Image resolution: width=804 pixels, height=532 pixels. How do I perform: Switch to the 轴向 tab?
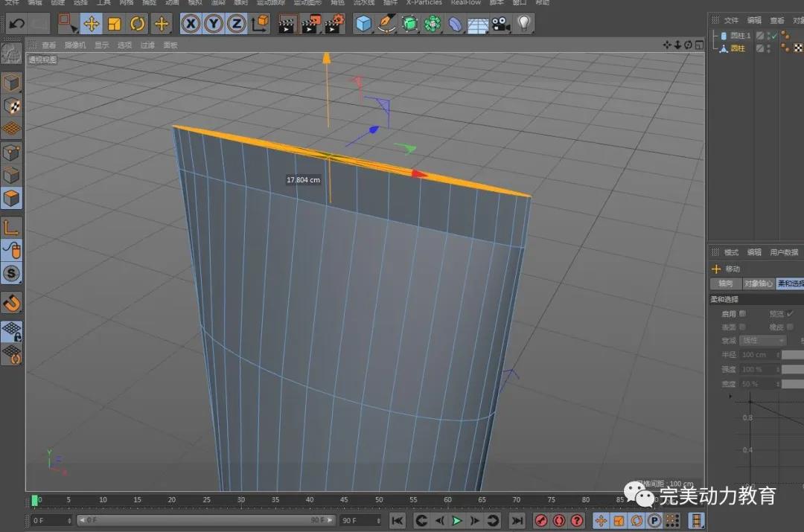pyautogui.click(x=725, y=283)
